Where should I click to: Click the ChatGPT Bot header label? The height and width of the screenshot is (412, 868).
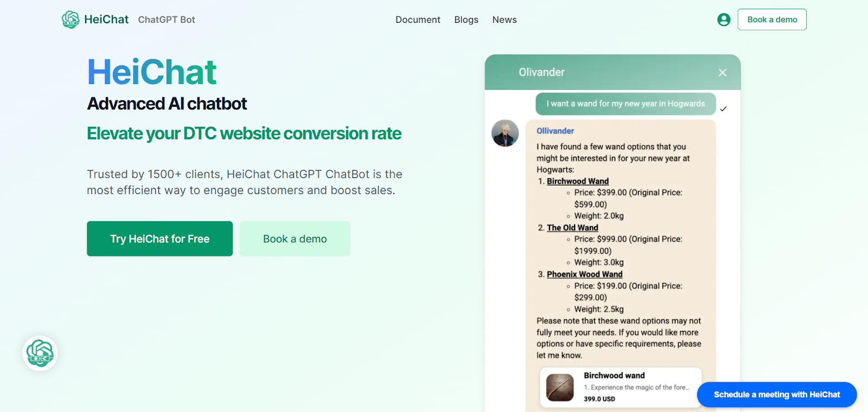point(167,20)
